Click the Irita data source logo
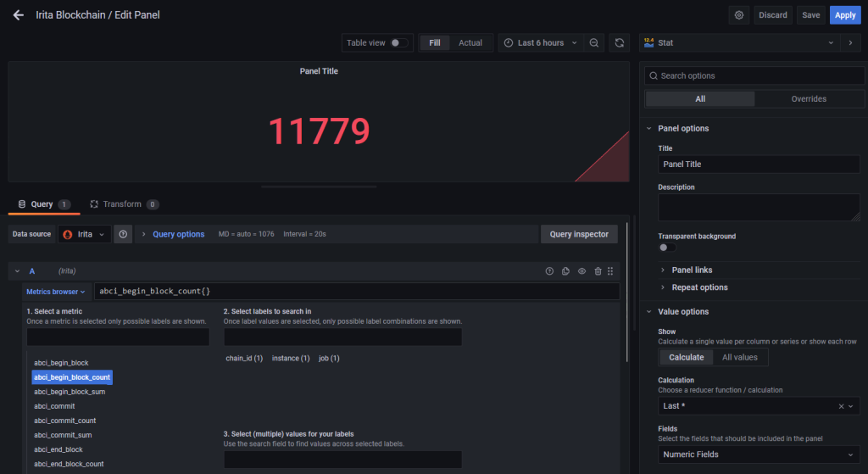The width and height of the screenshot is (868, 474). coord(68,234)
